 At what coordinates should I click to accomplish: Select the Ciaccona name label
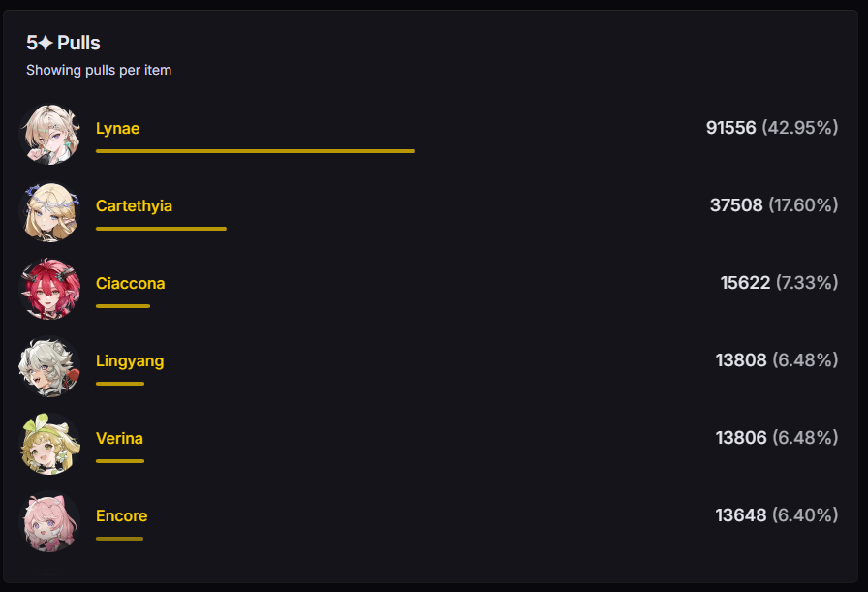point(130,283)
